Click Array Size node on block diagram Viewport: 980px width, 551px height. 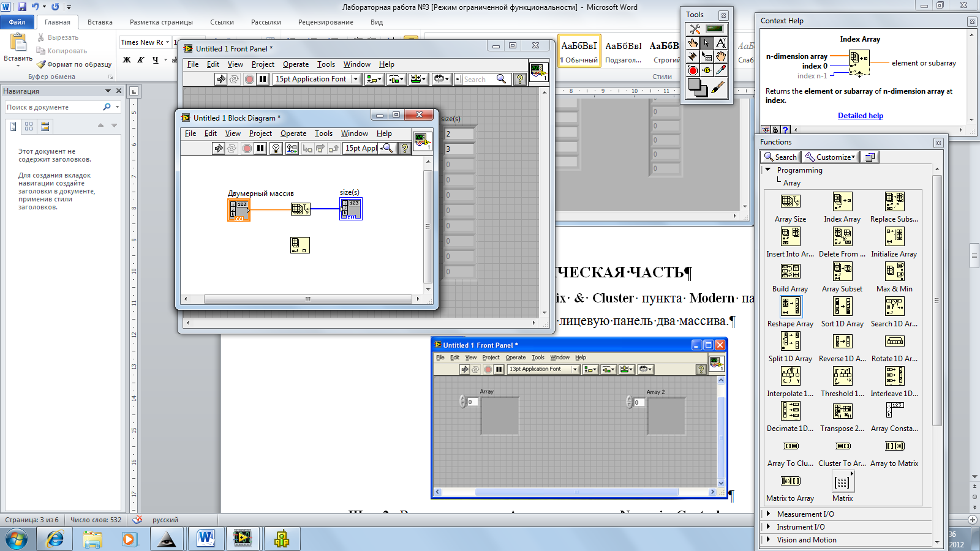point(300,209)
